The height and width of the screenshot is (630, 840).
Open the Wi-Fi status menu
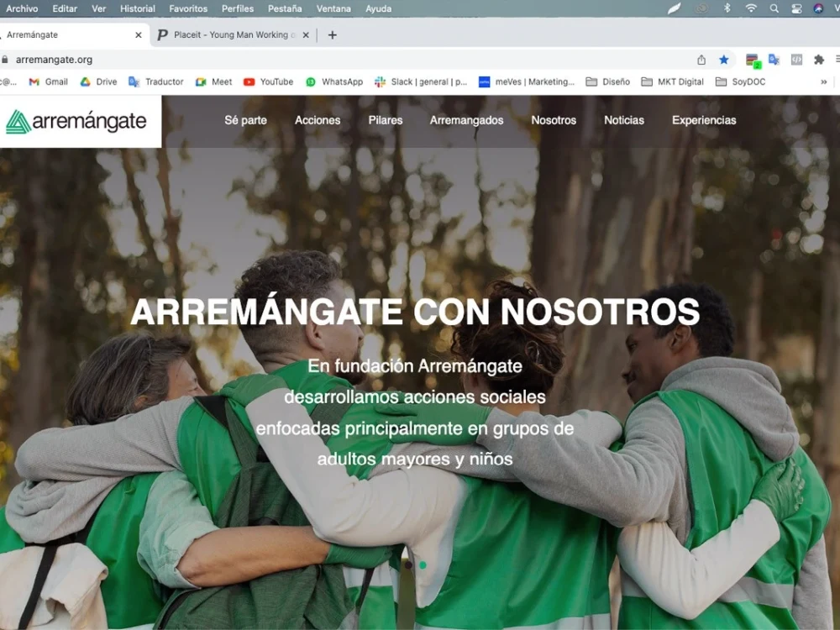coord(751,8)
